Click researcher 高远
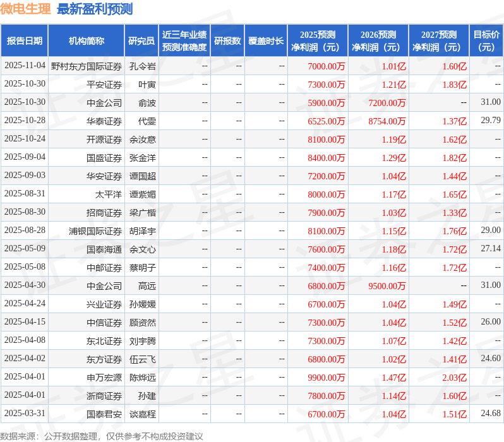Image resolution: width=504 pixels, height=442 pixels. (x=147, y=287)
